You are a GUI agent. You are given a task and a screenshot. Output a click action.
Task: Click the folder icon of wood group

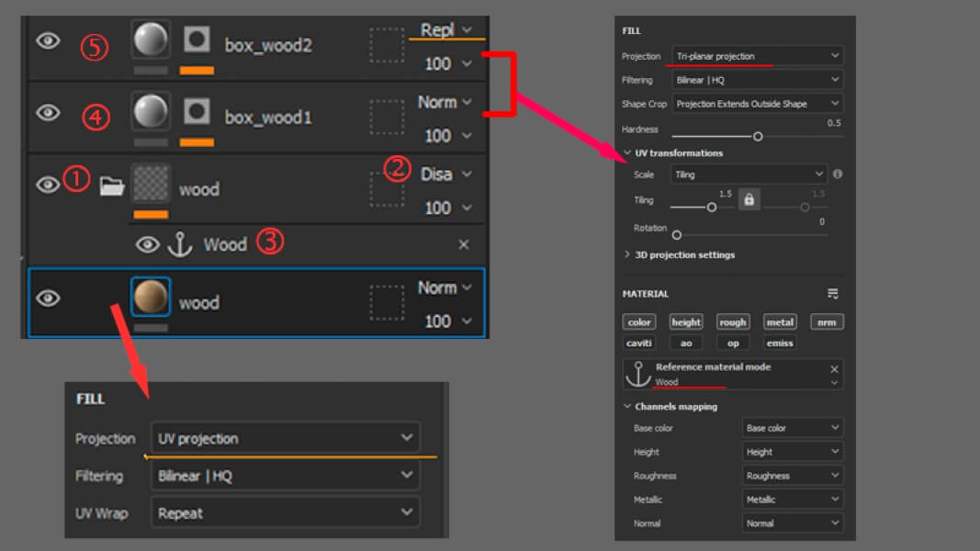[x=111, y=186]
